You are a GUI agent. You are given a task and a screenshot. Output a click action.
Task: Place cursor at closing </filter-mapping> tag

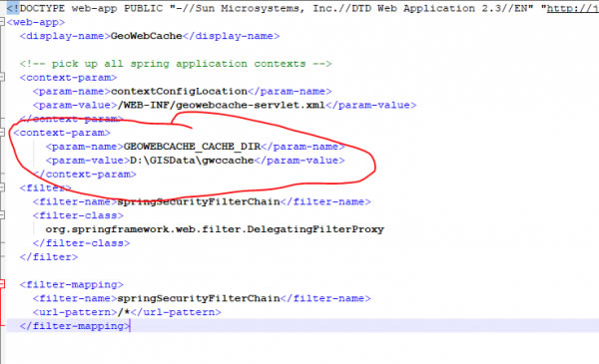pos(75,326)
